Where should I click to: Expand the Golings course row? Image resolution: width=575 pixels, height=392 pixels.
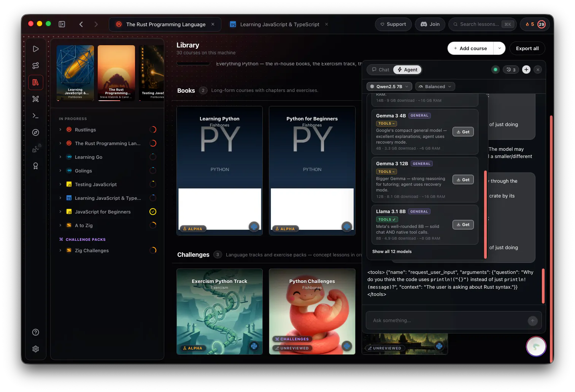pyautogui.click(x=60, y=171)
